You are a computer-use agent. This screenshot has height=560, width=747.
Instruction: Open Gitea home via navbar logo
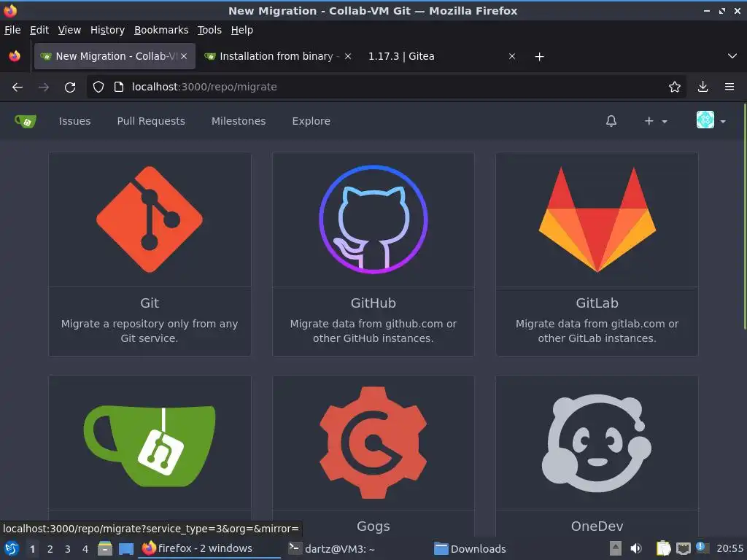tap(26, 122)
